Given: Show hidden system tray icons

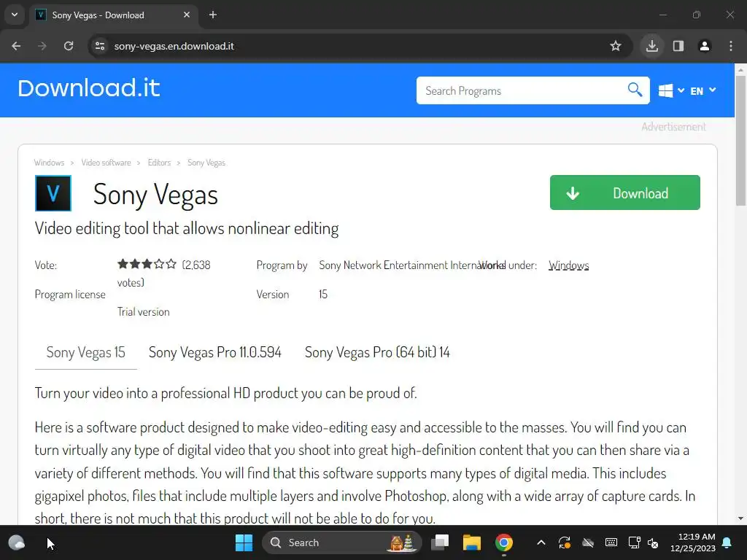Looking at the screenshot, I should point(541,542).
